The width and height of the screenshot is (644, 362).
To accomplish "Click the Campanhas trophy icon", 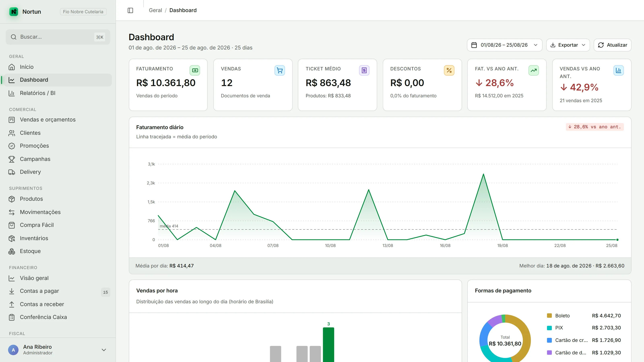I will (x=11, y=159).
